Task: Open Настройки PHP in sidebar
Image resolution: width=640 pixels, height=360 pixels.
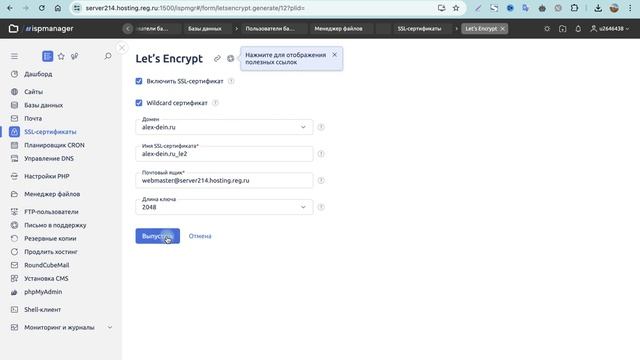Action: click(47, 176)
